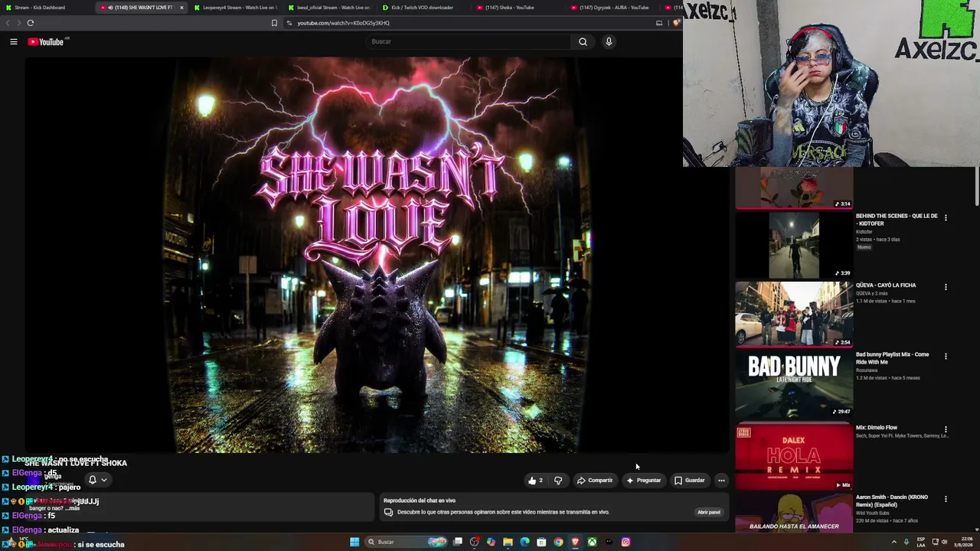The image size is (980, 551).
Task: Go to the YouTube home logo
Action: (46, 41)
